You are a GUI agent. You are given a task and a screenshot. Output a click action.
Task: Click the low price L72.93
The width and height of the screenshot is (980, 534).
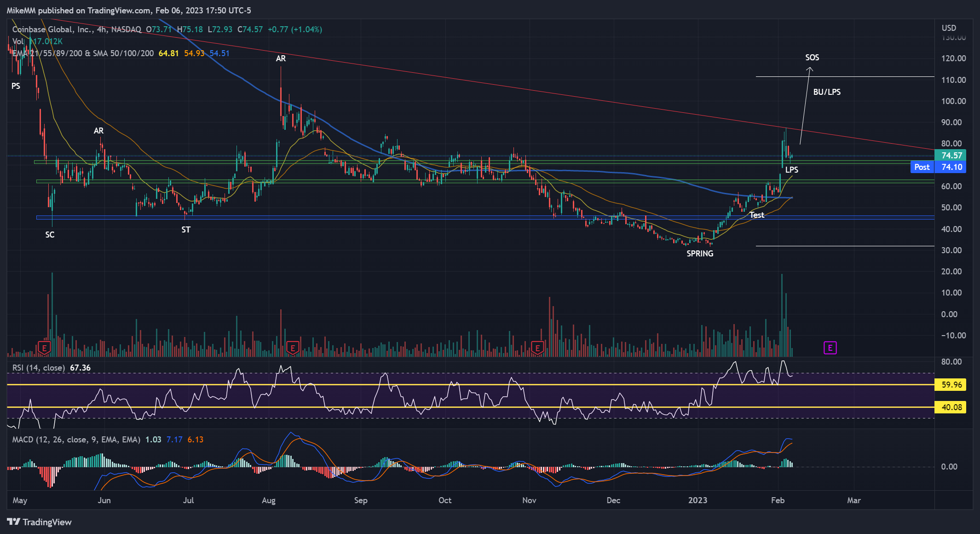click(x=220, y=29)
